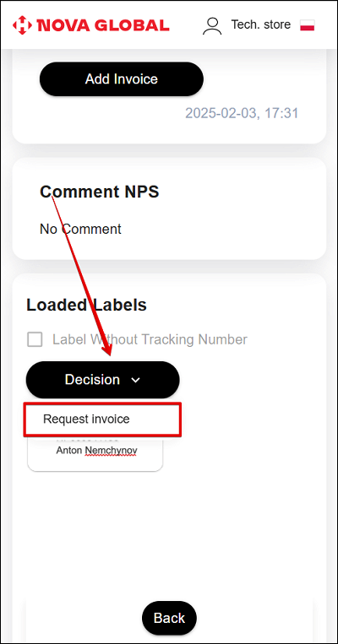
Task: Tick the Label Without Tracking Number checkbox
Action: (35, 339)
